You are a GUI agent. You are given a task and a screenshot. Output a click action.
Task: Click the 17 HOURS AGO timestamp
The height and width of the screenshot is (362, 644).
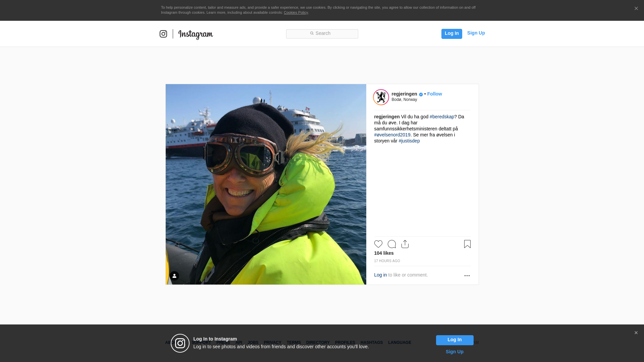tap(387, 261)
